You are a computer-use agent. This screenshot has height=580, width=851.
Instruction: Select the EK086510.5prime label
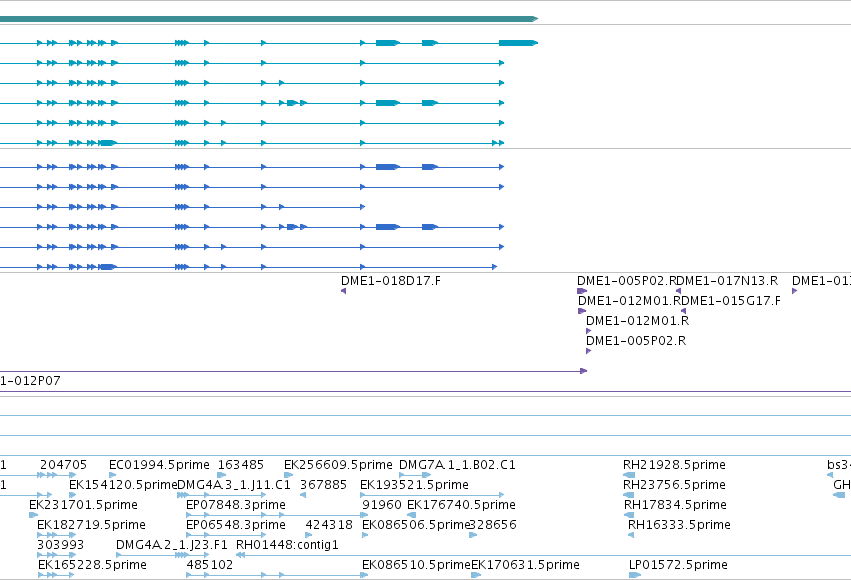click(416, 565)
